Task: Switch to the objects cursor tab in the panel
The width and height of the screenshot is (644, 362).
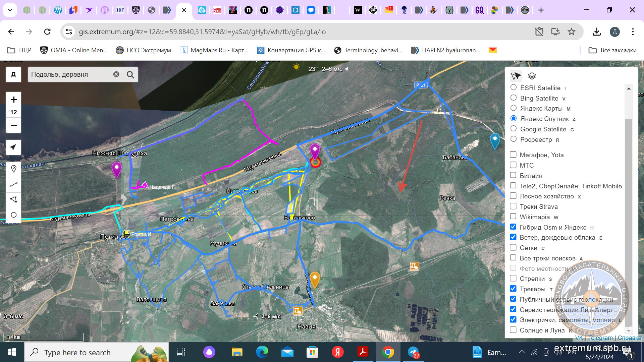Action: [516, 76]
